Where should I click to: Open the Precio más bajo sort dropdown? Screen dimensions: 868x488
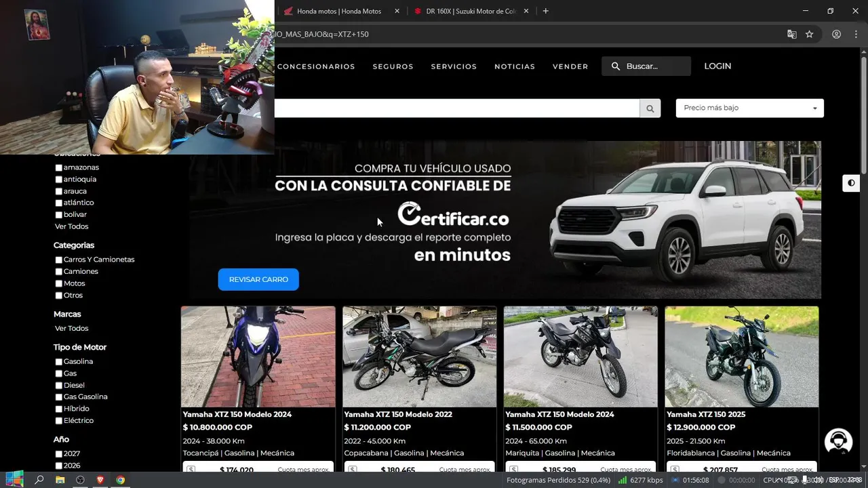coord(749,108)
